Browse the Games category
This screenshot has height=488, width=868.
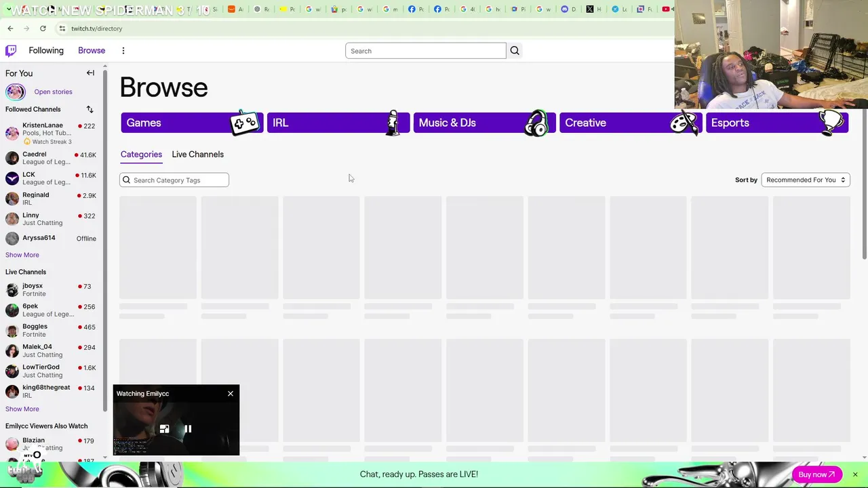pyautogui.click(x=192, y=123)
